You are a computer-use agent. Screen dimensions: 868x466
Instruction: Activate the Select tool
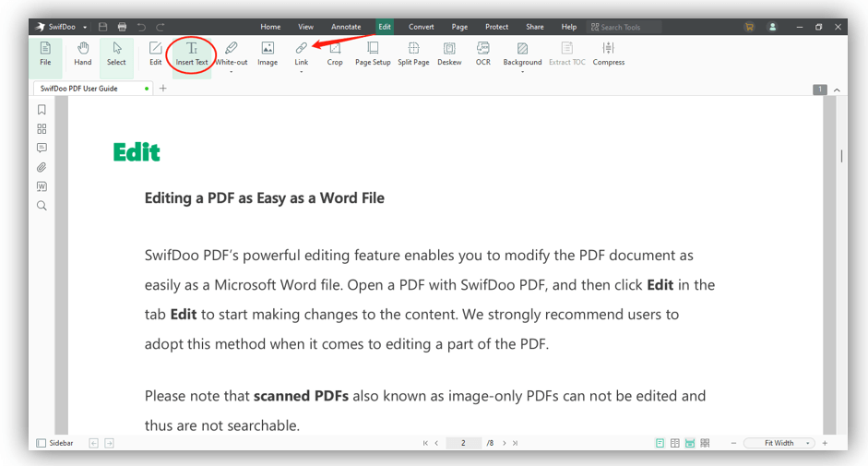(116, 54)
